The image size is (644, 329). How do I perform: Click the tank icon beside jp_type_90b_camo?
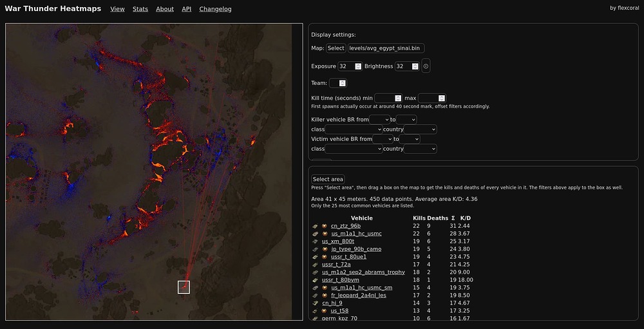(315, 249)
